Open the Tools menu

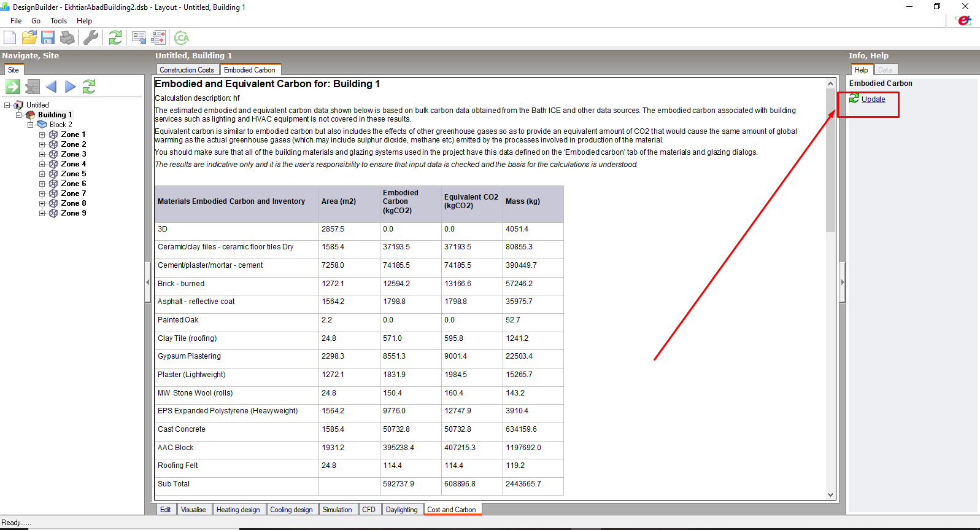(x=59, y=21)
